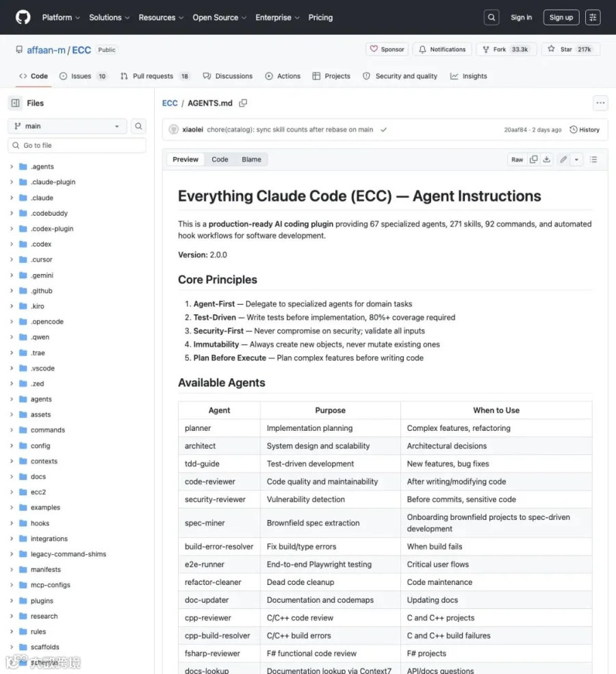Search files with magnifier beside branch

coord(138,126)
